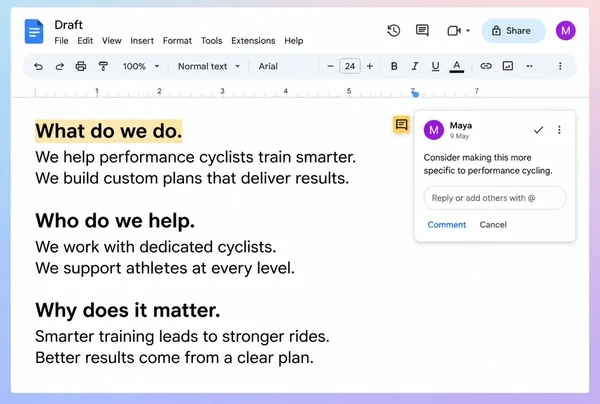The image size is (600, 404).
Task: Resolve Maya's comment with checkmark
Action: coord(538,130)
